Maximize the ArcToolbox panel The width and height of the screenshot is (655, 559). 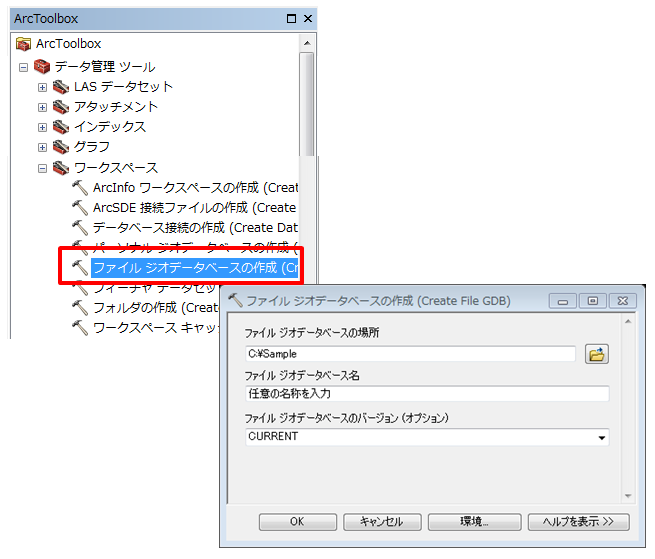coord(292,18)
